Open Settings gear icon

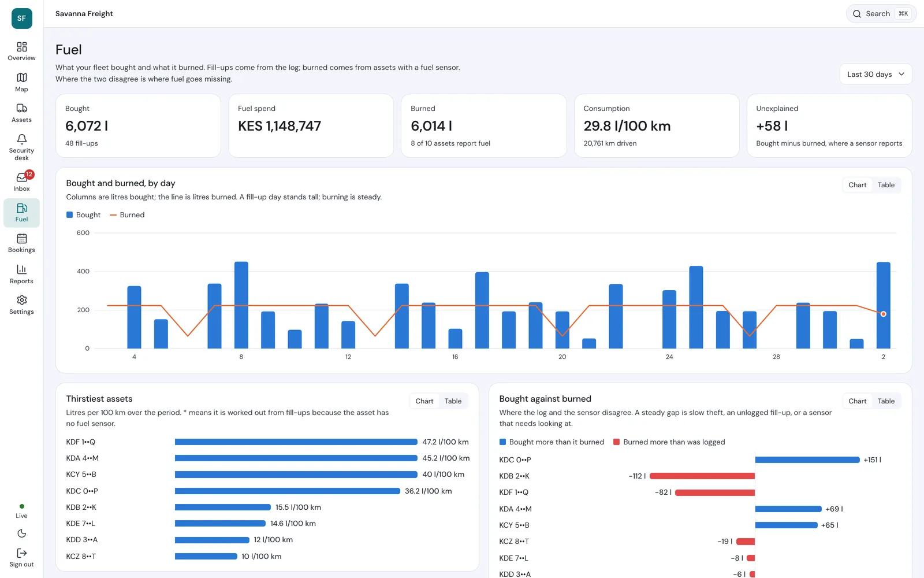coord(21,300)
